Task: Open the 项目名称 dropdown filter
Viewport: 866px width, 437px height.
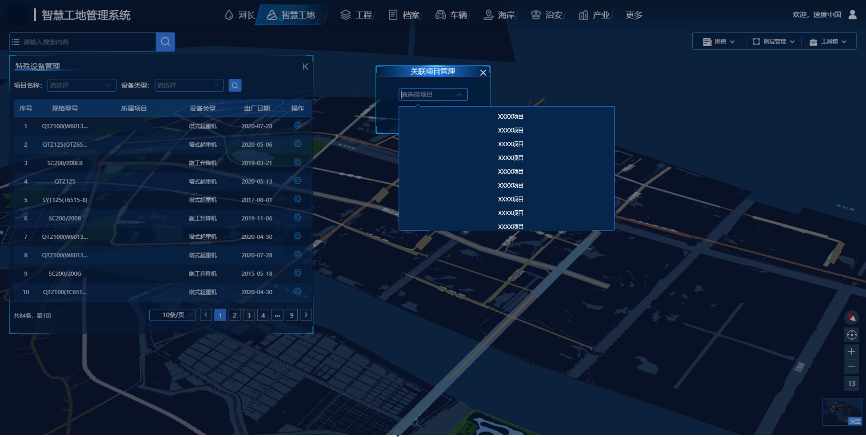Action: 79,86
